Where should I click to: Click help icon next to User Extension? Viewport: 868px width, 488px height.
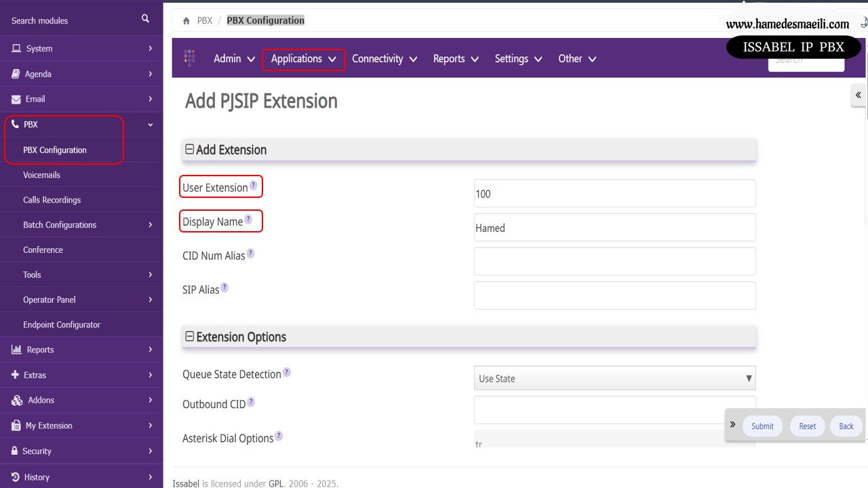pos(254,185)
